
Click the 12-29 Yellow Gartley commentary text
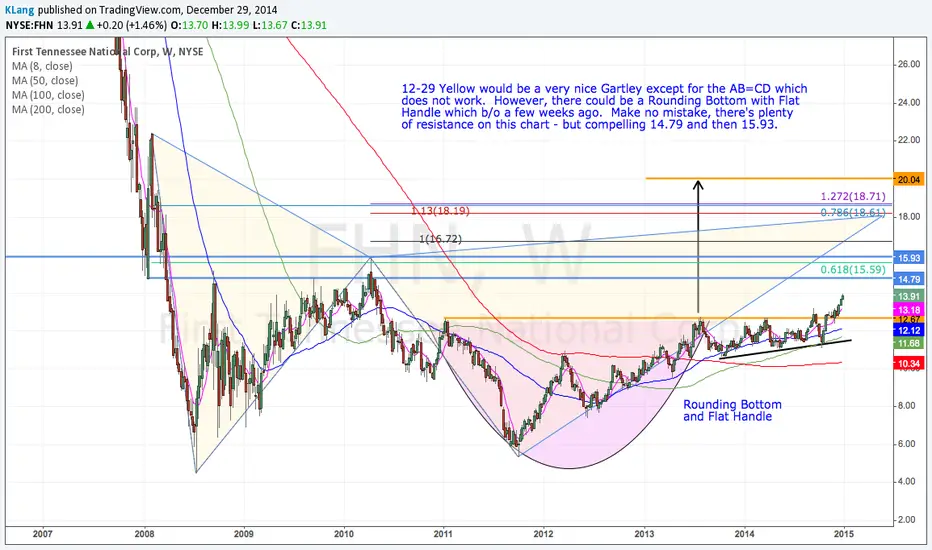[x=604, y=106]
